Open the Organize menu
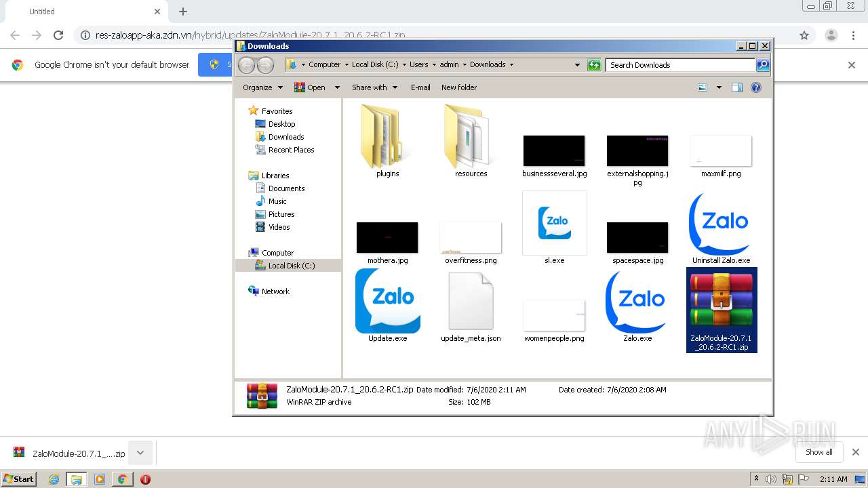868x488 pixels. tap(262, 87)
